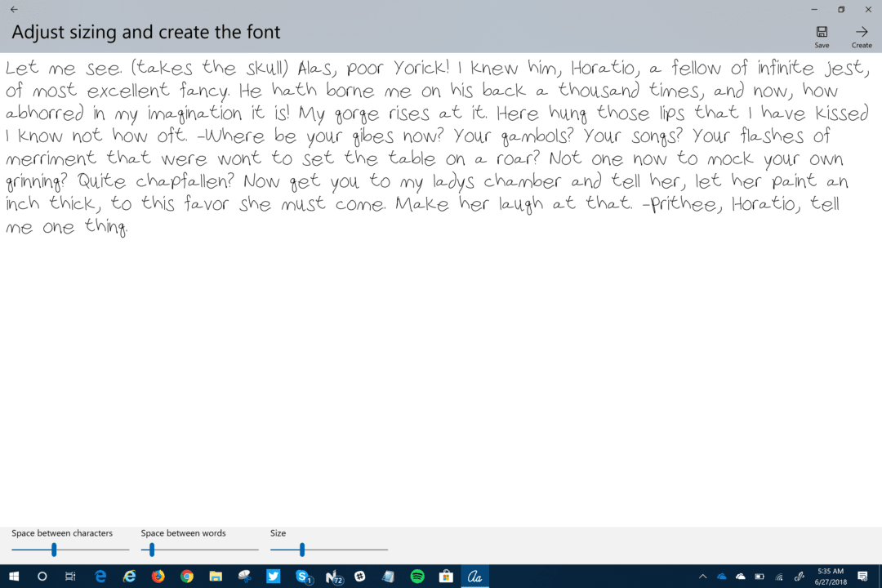Click the Space between characters slider handle

[54, 550]
